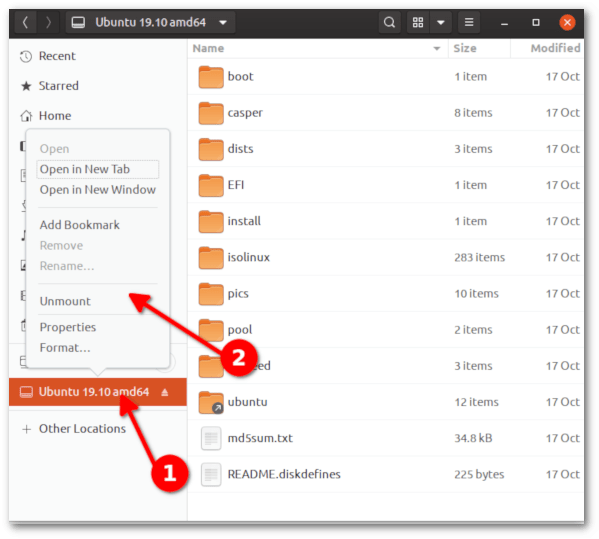The height and width of the screenshot is (539, 599).
Task: Click the plus icon beside Other Locations
Action: click(x=26, y=429)
